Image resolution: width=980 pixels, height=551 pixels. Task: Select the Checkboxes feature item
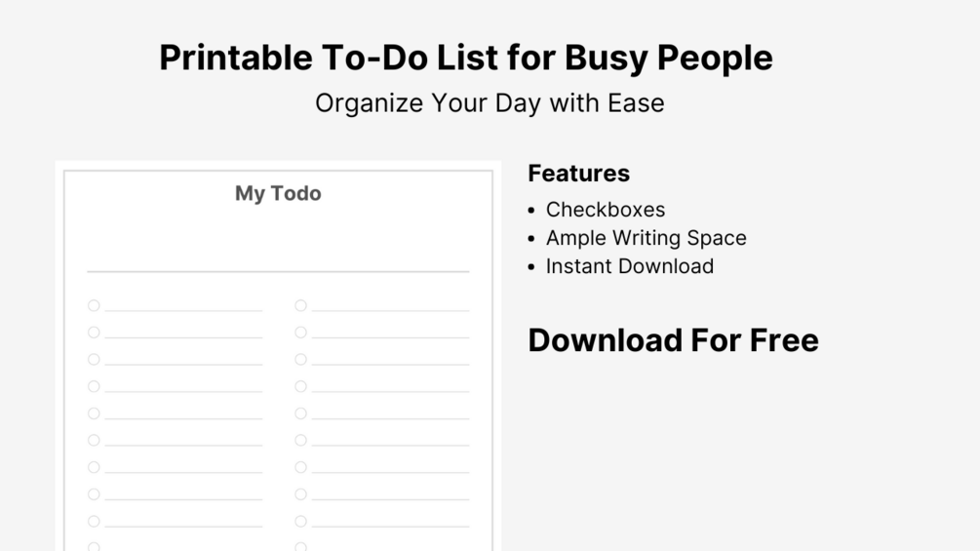pyautogui.click(x=605, y=210)
